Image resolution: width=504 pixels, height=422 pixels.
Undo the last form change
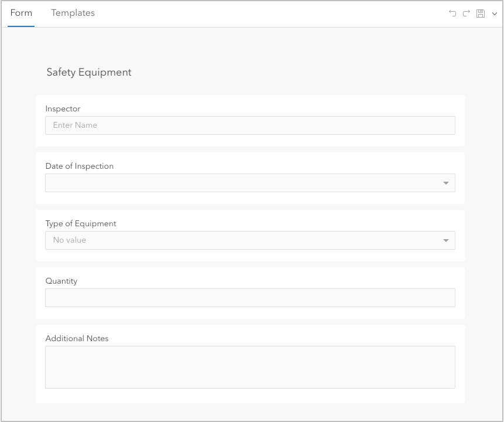[x=452, y=13]
